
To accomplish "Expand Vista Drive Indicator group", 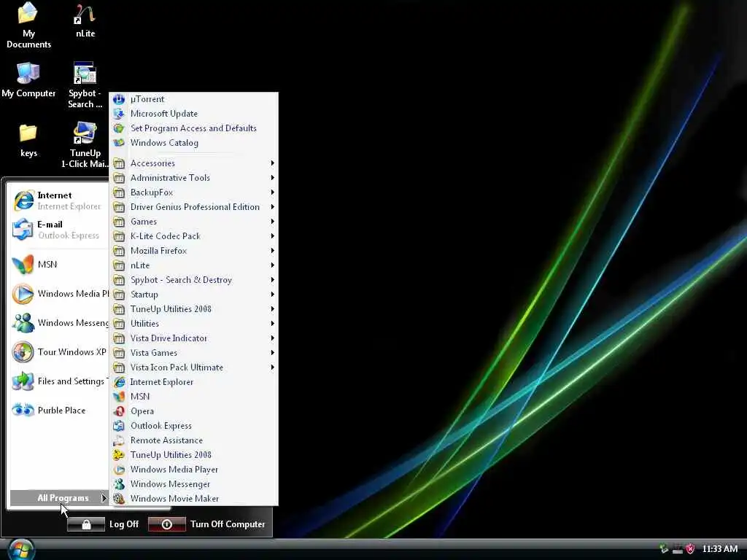I will click(x=194, y=338).
